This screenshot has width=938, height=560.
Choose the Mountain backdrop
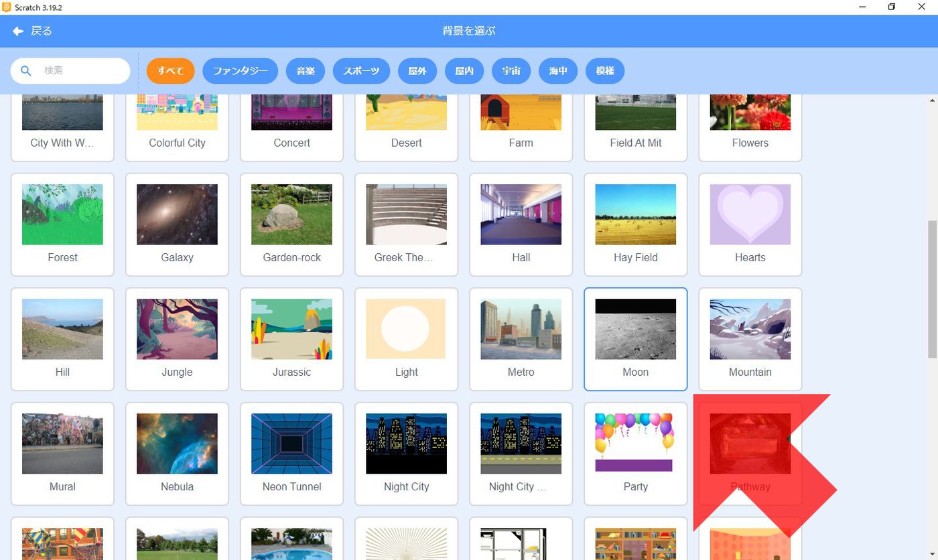(750, 339)
